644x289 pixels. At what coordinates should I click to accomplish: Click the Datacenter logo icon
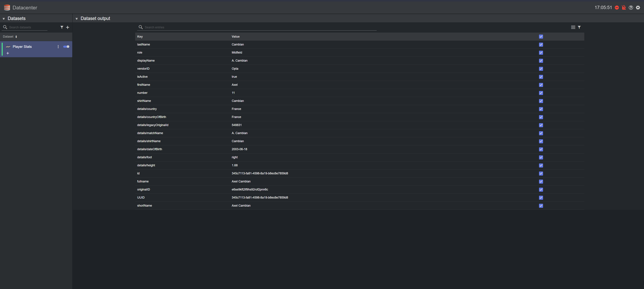point(7,8)
